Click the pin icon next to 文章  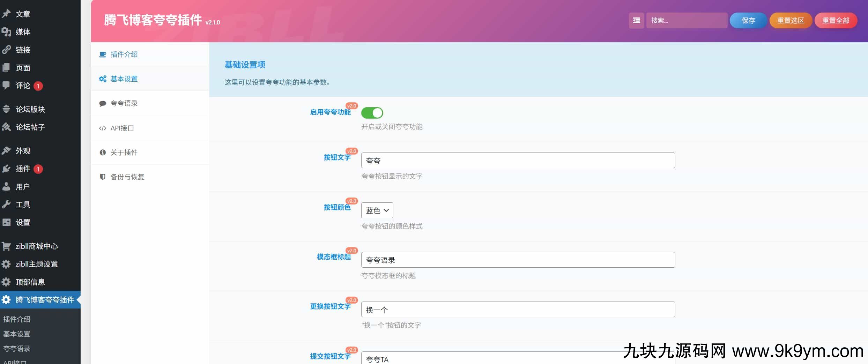pyautogui.click(x=6, y=14)
